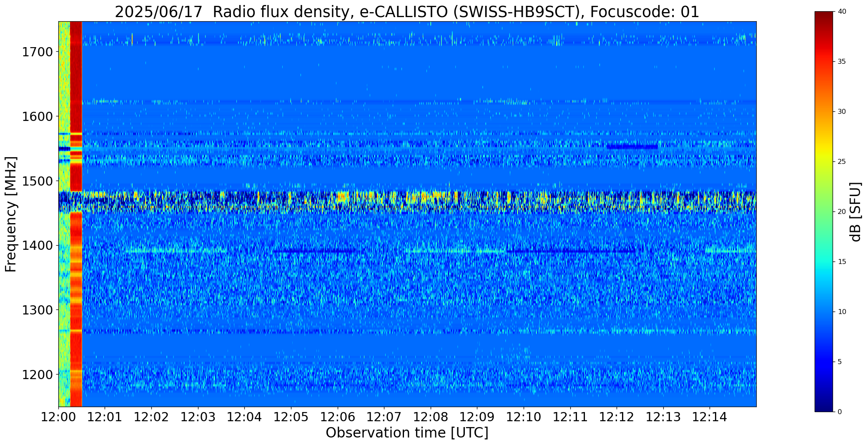Click the 12:02 time tick label
This screenshot has width=868, height=445.
coord(152,417)
